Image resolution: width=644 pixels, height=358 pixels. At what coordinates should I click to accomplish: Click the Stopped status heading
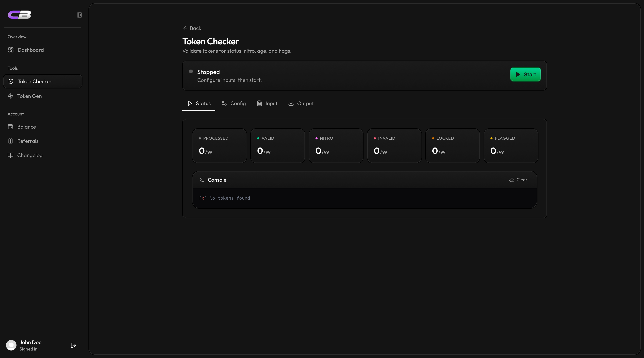tap(208, 72)
